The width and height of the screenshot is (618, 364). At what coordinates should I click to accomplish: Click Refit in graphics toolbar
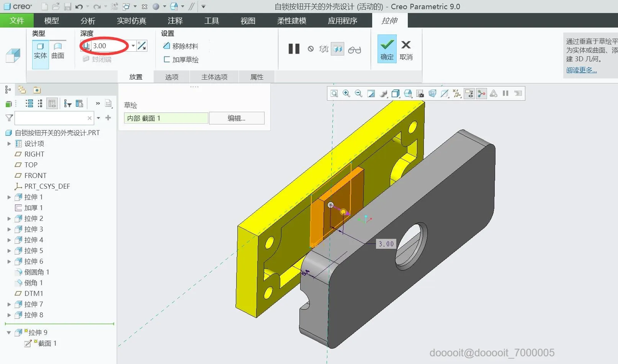click(334, 94)
